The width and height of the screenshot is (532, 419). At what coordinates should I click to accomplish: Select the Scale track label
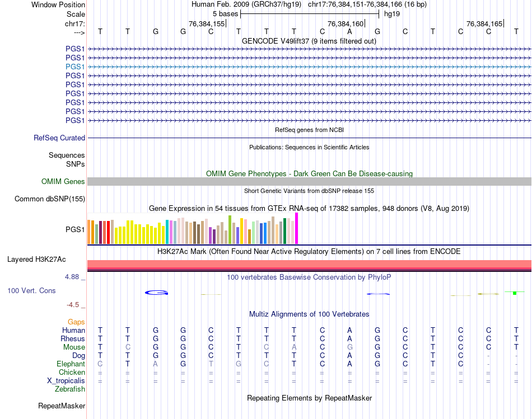coord(76,14)
